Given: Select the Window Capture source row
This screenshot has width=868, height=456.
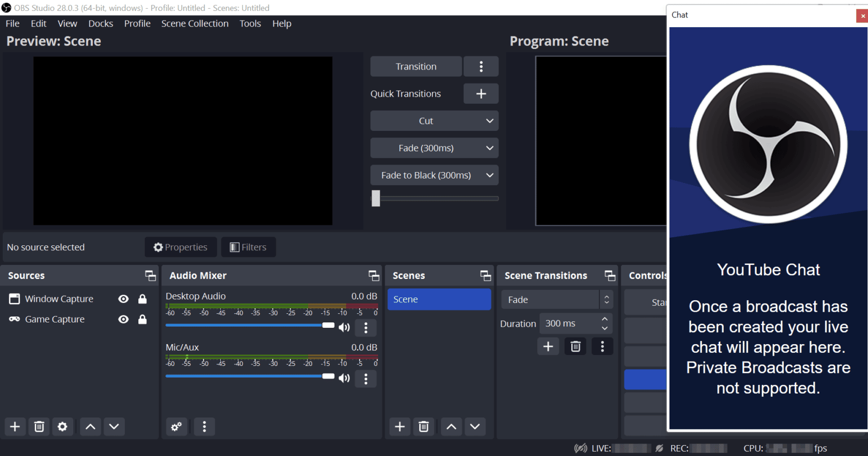Looking at the screenshot, I should point(80,299).
